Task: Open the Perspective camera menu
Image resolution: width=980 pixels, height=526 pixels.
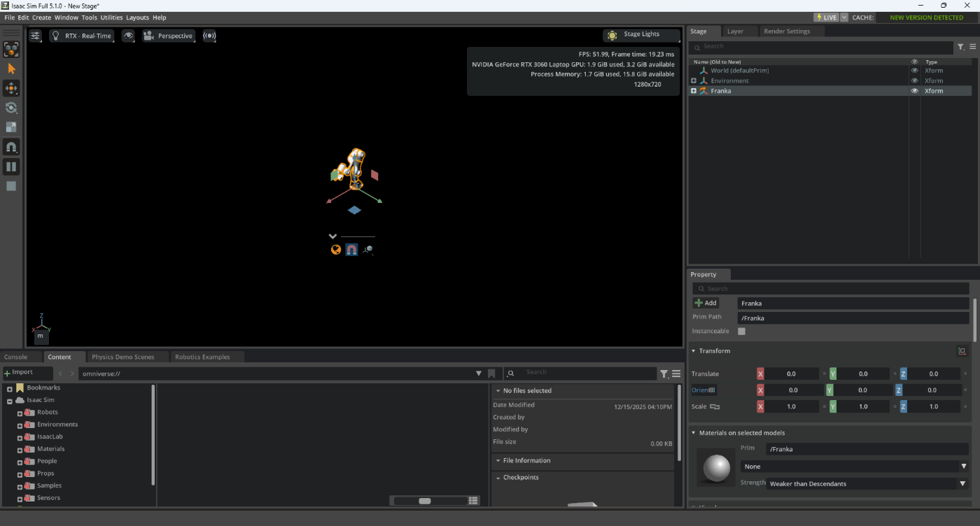Action: pyautogui.click(x=168, y=36)
